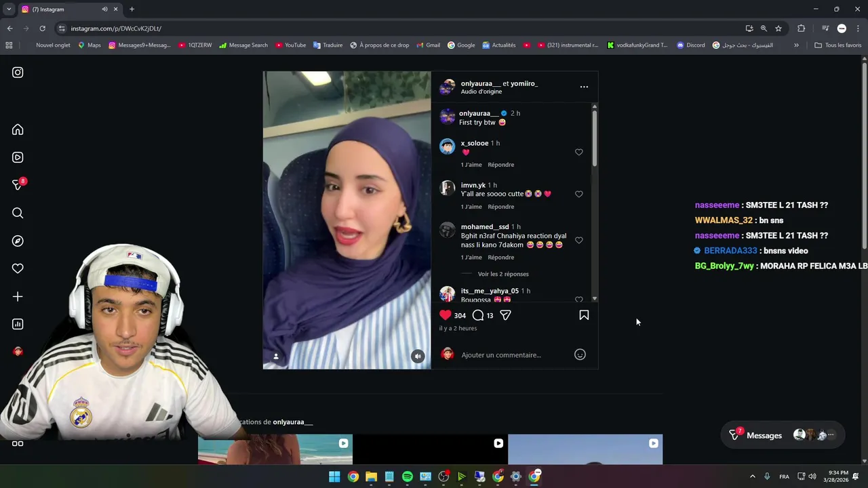Open the beach video thumbnail below
The height and width of the screenshot is (488, 868).
[275, 449]
